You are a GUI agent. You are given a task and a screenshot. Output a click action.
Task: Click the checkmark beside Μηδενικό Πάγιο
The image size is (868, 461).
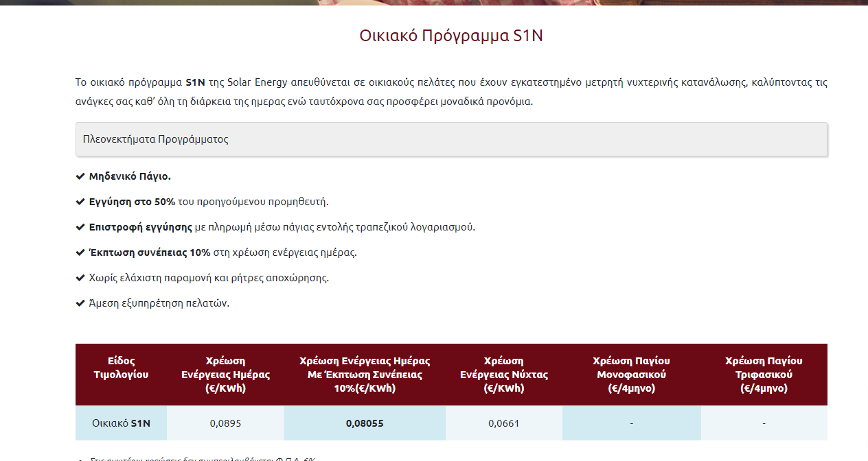[x=80, y=176]
